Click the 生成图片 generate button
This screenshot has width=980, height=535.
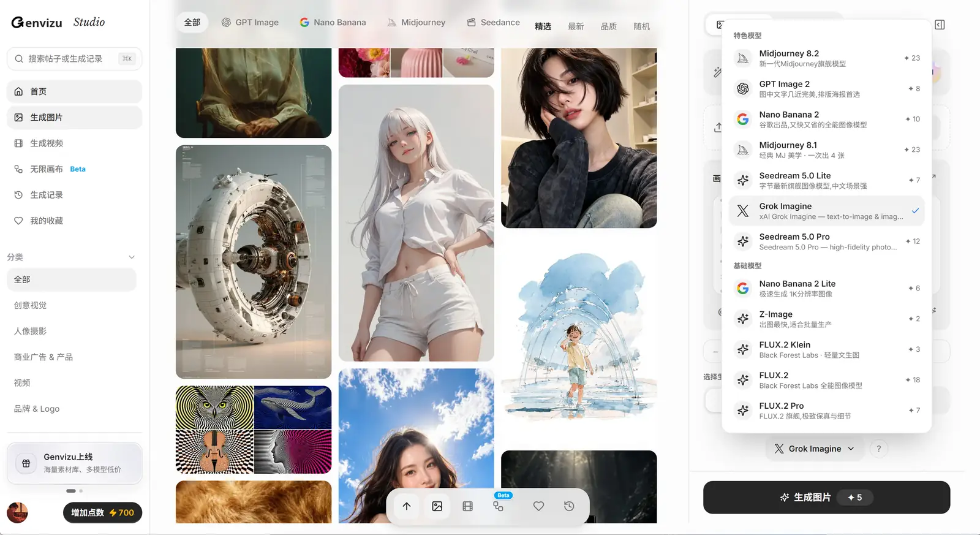[827, 498]
